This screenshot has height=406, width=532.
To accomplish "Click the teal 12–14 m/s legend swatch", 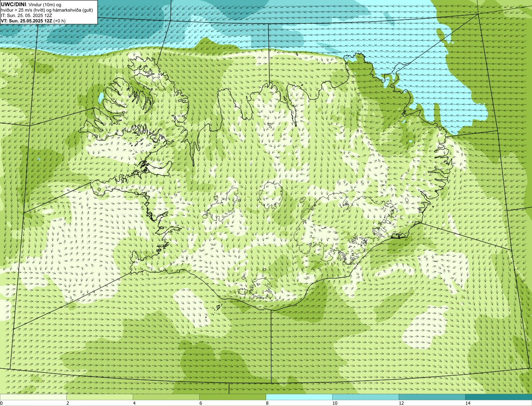I will (x=432, y=397).
